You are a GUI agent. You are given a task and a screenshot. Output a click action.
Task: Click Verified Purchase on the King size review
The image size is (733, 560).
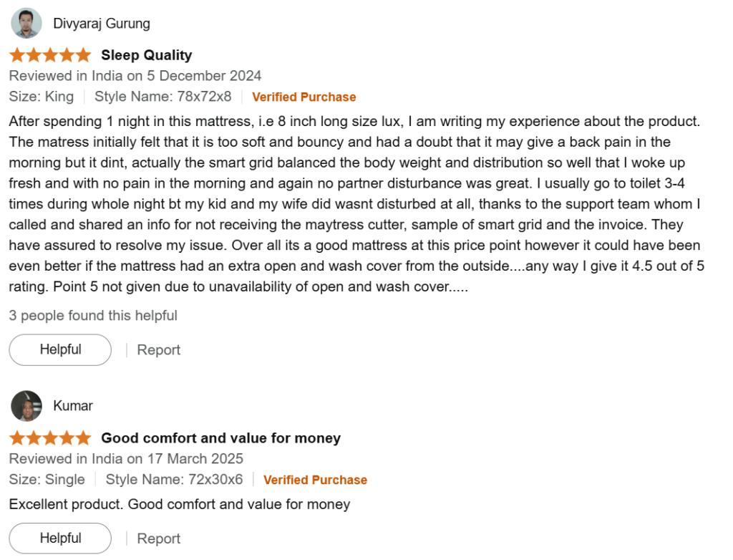click(304, 97)
